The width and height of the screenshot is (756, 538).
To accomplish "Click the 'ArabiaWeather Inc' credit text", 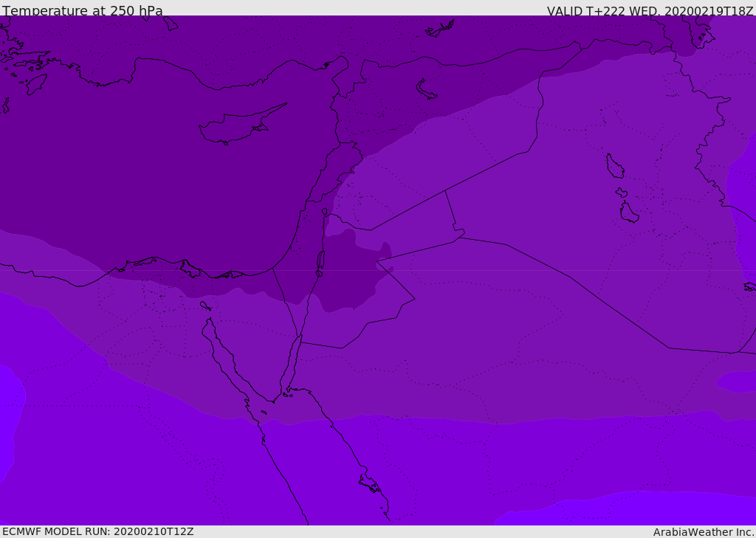I will click(702, 532).
